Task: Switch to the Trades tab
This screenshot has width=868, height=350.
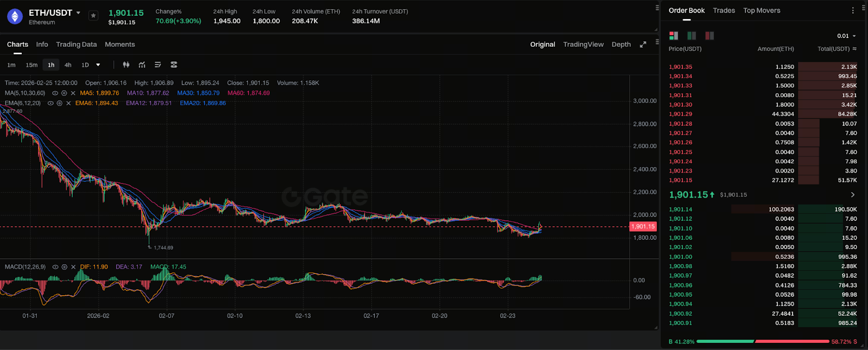Action: pos(724,10)
